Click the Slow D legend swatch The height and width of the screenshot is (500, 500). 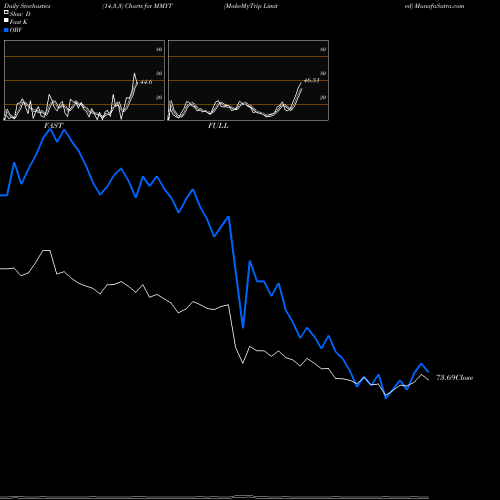[x=6, y=13]
